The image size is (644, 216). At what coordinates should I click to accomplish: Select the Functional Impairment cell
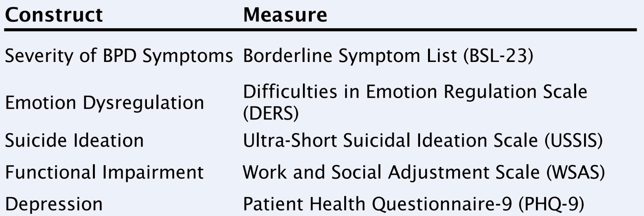pyautogui.click(x=104, y=172)
